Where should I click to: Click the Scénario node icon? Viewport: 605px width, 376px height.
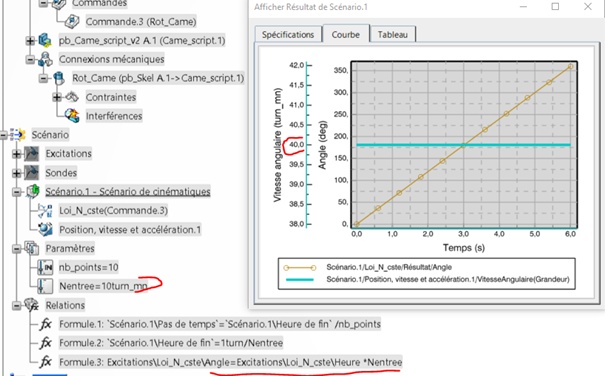pos(18,135)
